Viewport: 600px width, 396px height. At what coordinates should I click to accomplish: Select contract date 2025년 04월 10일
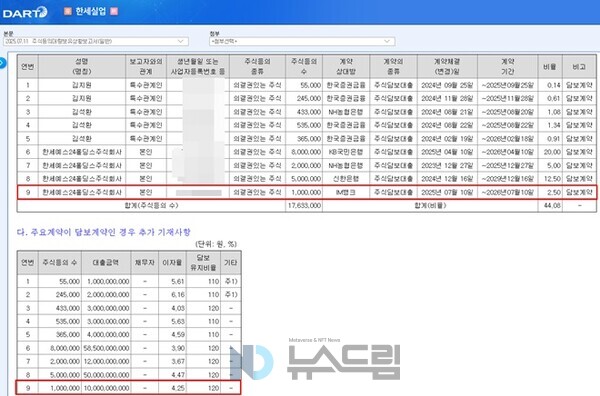pyautogui.click(x=447, y=152)
